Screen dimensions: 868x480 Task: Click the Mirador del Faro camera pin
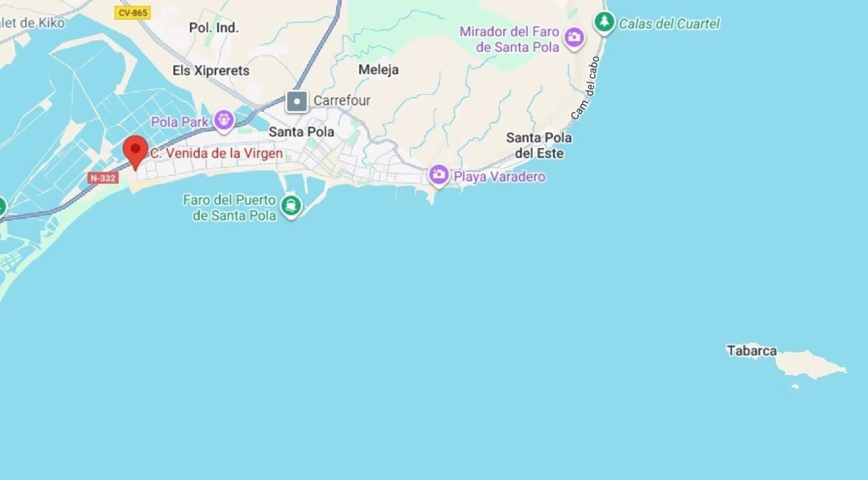tap(574, 38)
